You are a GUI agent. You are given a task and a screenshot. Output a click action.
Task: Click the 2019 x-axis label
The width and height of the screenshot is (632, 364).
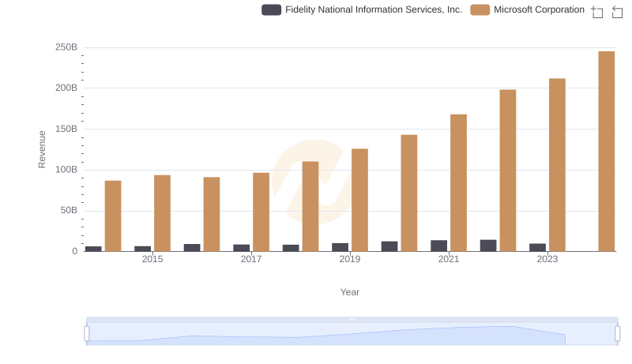[x=350, y=259]
